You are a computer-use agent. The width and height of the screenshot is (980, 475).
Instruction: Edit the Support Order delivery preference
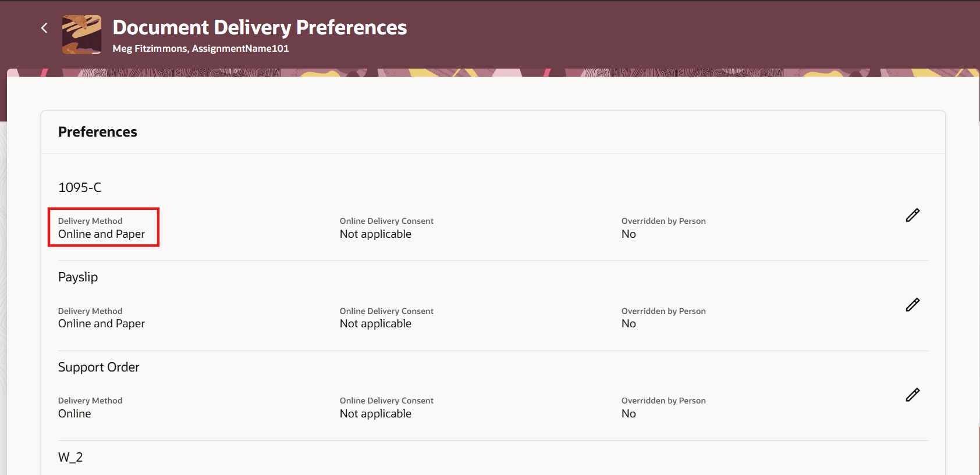point(912,395)
